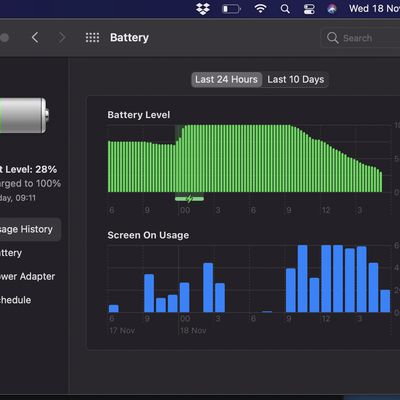Click the 18 Nov date label
The height and width of the screenshot is (400, 400).
(x=193, y=331)
